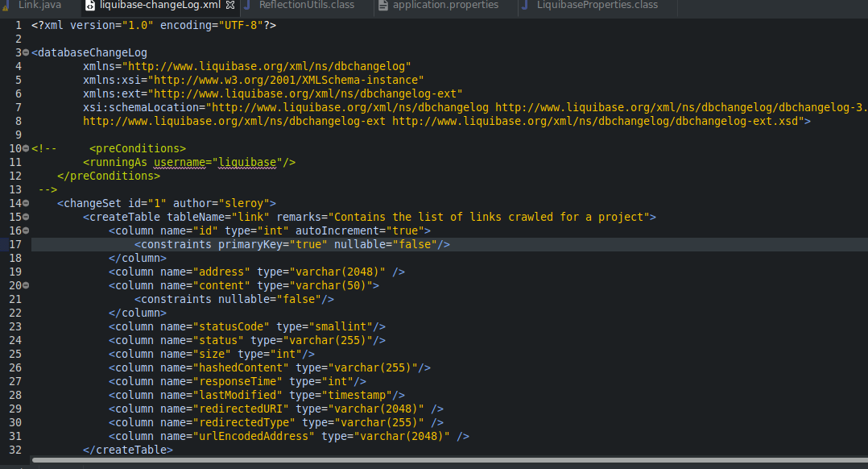Image resolution: width=868 pixels, height=469 pixels.
Task: Collapse the content column fold marker
Action: (27, 285)
